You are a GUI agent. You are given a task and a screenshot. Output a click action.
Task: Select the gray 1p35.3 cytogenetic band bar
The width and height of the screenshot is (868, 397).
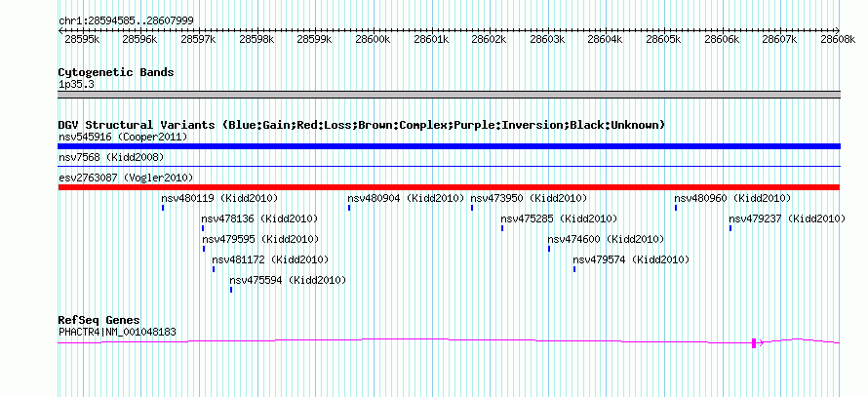[x=449, y=95]
